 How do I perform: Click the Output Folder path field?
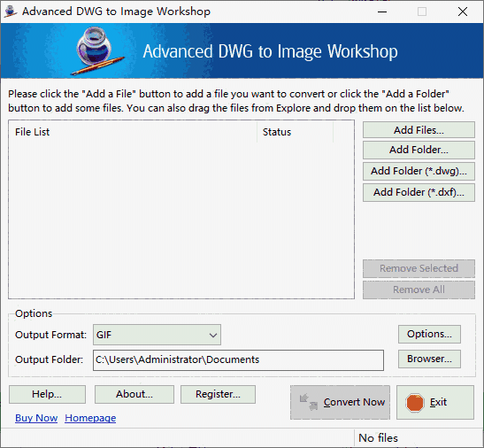tap(238, 360)
